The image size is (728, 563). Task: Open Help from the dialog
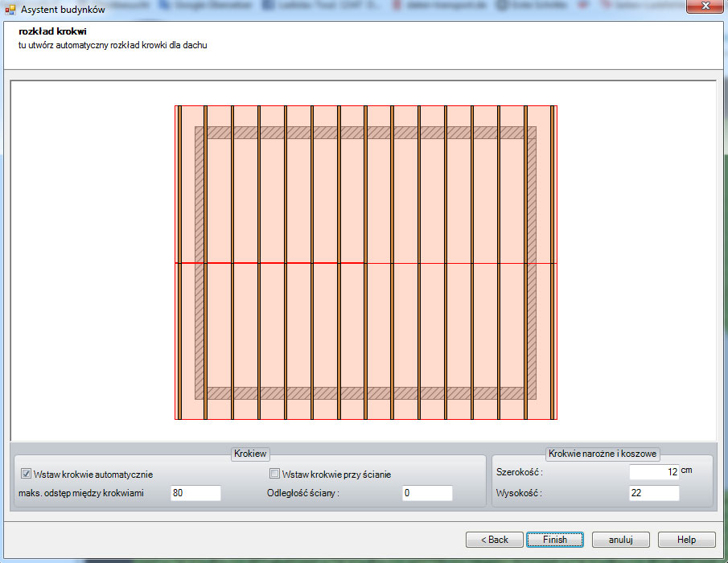pyautogui.click(x=686, y=539)
